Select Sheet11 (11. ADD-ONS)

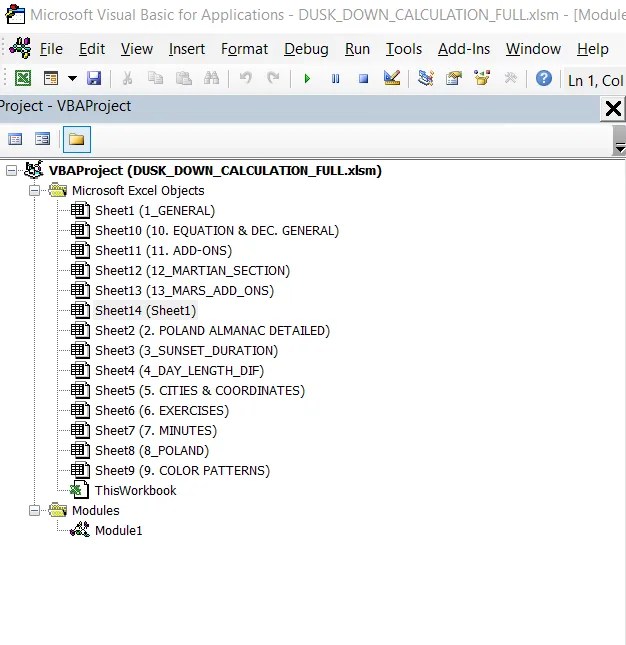(x=163, y=251)
